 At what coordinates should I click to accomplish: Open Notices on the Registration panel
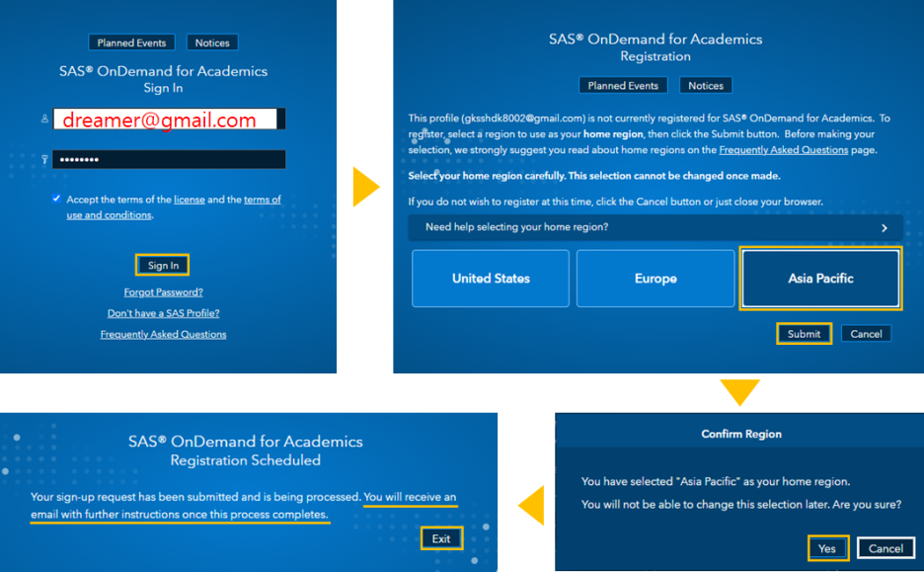[x=706, y=85]
